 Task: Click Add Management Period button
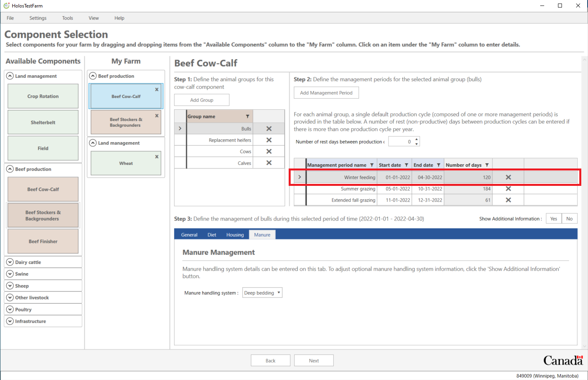pyautogui.click(x=326, y=93)
